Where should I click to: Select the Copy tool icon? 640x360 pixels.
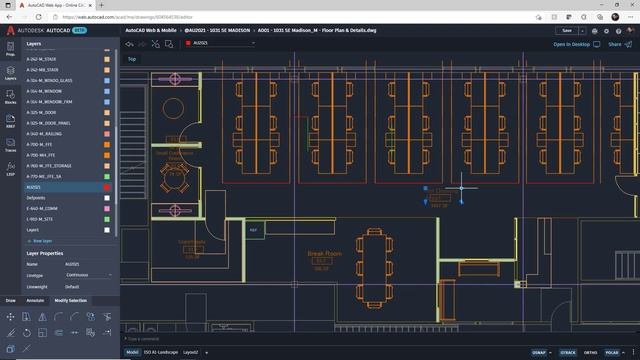click(26, 317)
